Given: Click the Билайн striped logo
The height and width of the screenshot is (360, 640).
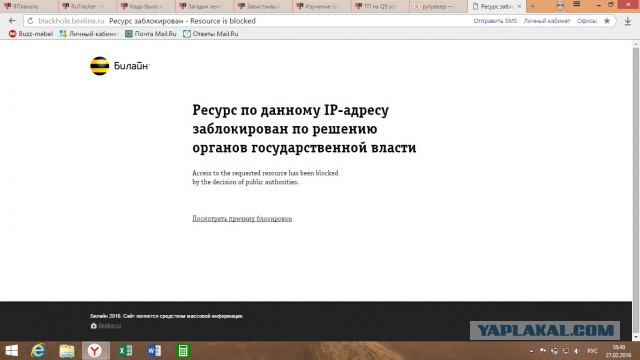Looking at the screenshot, I should (x=100, y=66).
